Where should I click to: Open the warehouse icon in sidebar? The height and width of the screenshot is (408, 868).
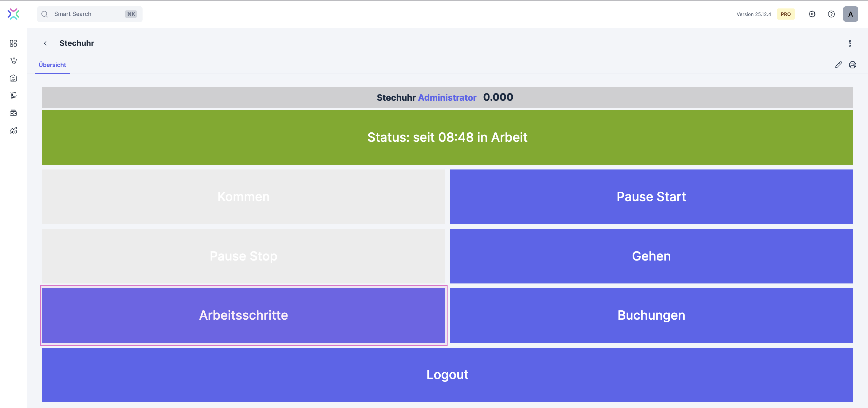(x=13, y=78)
